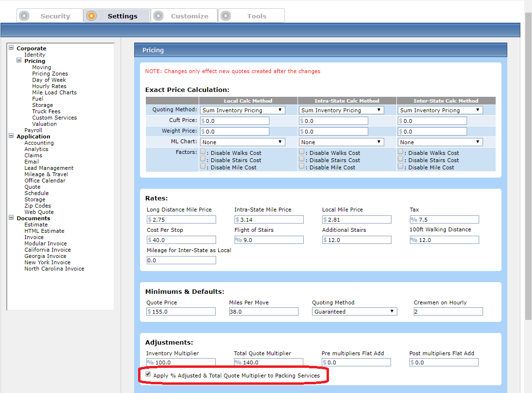Image resolution: width=532 pixels, height=393 pixels.
Task: Check Intra-State Disable Walks Cost
Action: point(302,151)
